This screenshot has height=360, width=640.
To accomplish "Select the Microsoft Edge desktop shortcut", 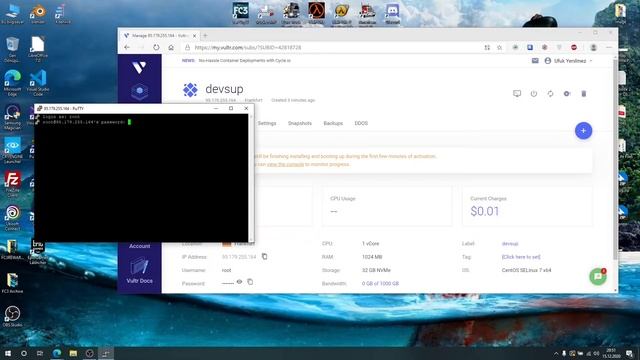I will point(12,83).
